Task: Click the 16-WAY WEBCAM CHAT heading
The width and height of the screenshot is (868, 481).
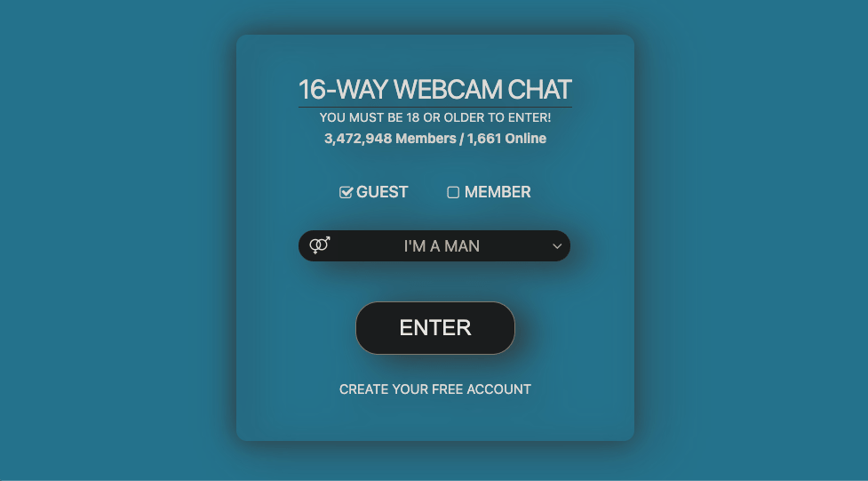Action: (x=435, y=89)
